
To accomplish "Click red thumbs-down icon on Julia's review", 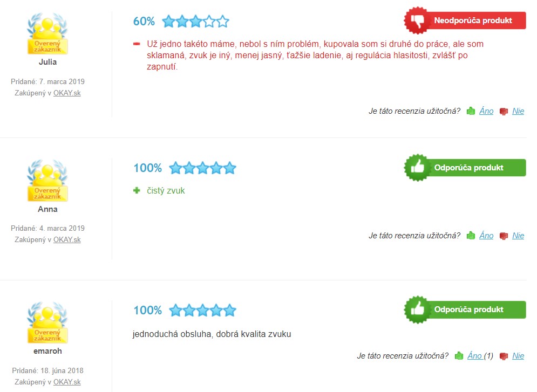I will [x=504, y=112].
